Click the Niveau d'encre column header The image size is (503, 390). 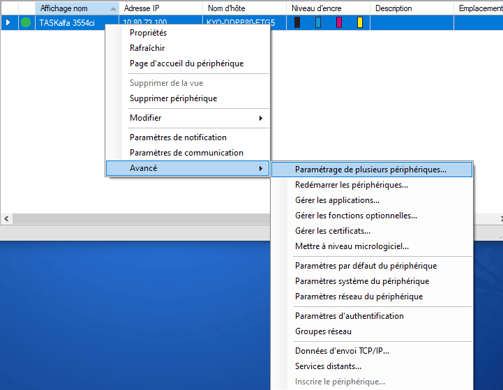coord(328,8)
